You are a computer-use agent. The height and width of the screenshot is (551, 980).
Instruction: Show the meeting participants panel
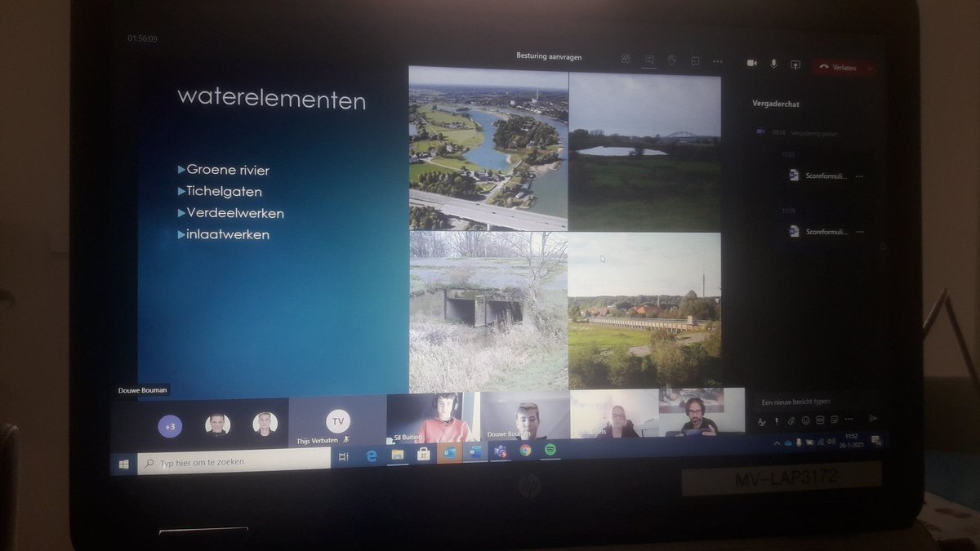click(x=626, y=60)
